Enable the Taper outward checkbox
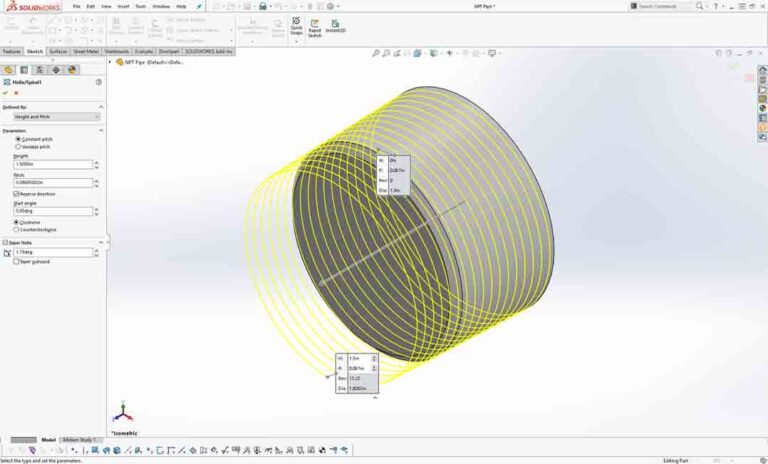The width and height of the screenshot is (768, 464). pos(17,262)
